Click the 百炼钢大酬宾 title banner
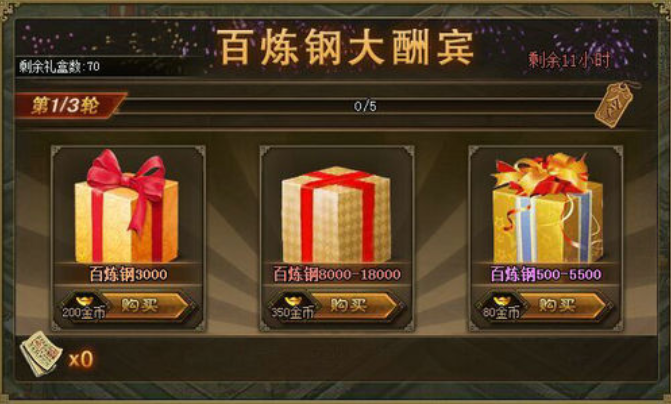This screenshot has width=671, height=404. coord(345,48)
